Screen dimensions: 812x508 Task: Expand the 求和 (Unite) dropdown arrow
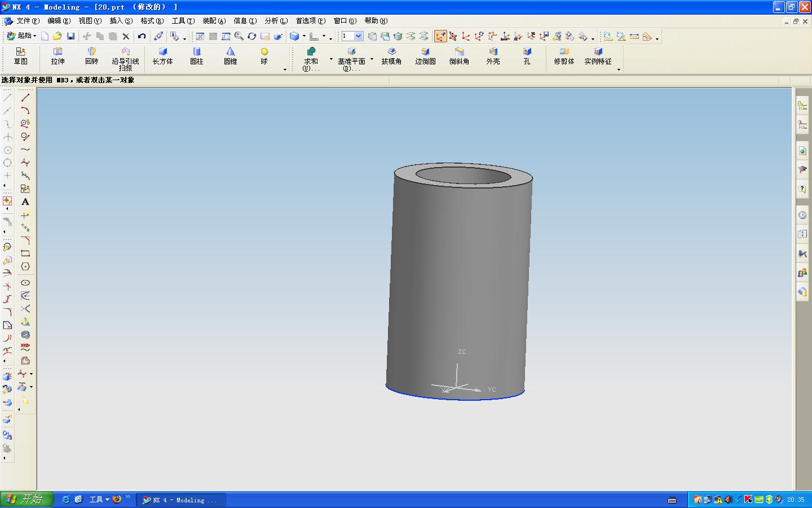coord(331,59)
